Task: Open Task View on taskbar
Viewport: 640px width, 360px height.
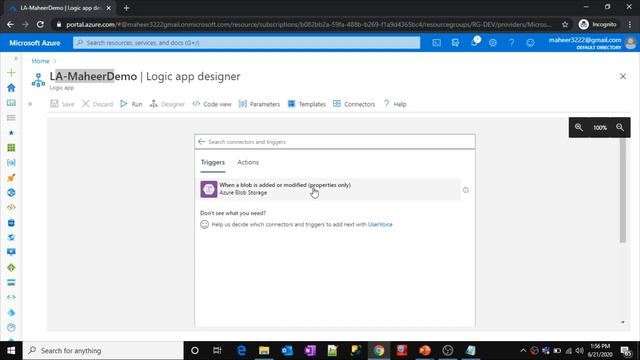Action: click(217, 351)
